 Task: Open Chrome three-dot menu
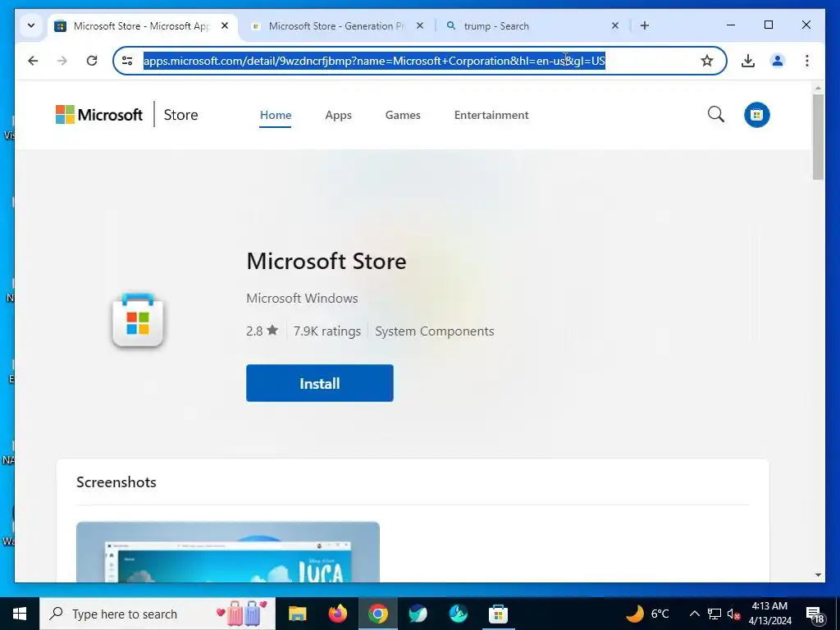click(807, 61)
